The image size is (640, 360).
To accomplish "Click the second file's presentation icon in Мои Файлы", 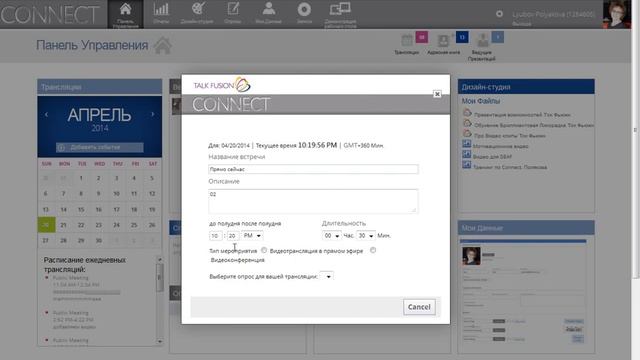I will (467, 123).
